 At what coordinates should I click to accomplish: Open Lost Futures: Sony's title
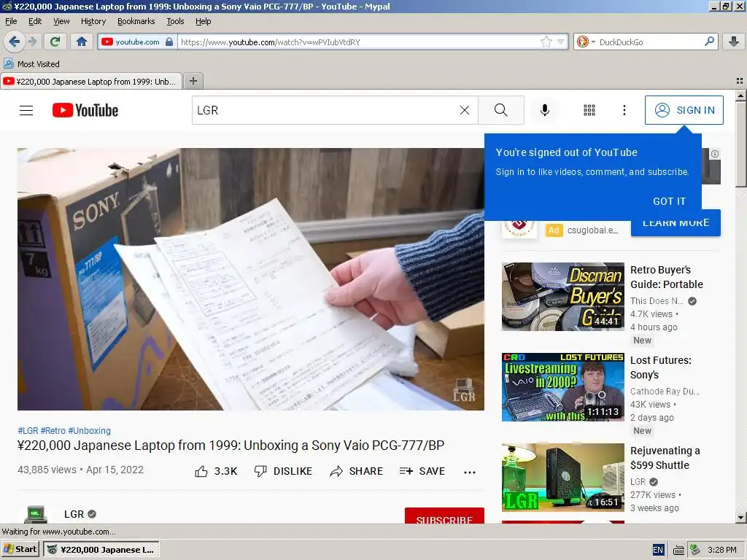661,367
